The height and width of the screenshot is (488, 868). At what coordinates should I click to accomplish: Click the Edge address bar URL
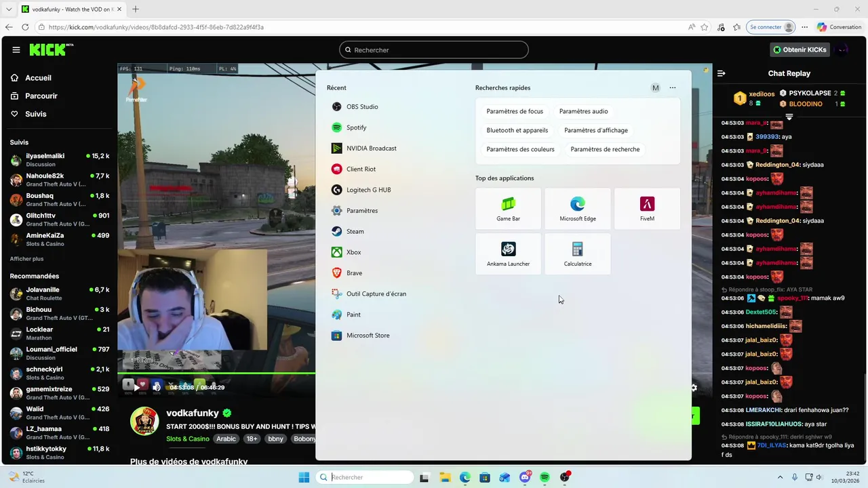pyautogui.click(x=156, y=27)
